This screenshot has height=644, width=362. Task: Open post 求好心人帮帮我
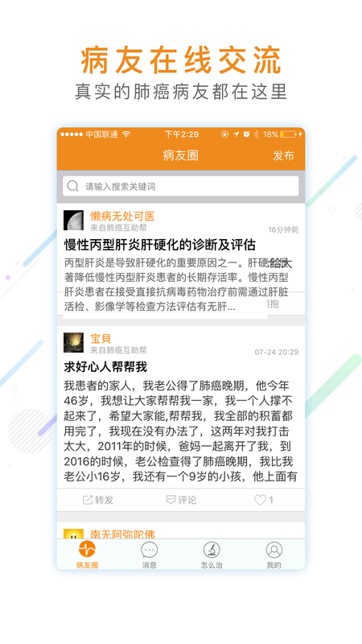(x=105, y=367)
